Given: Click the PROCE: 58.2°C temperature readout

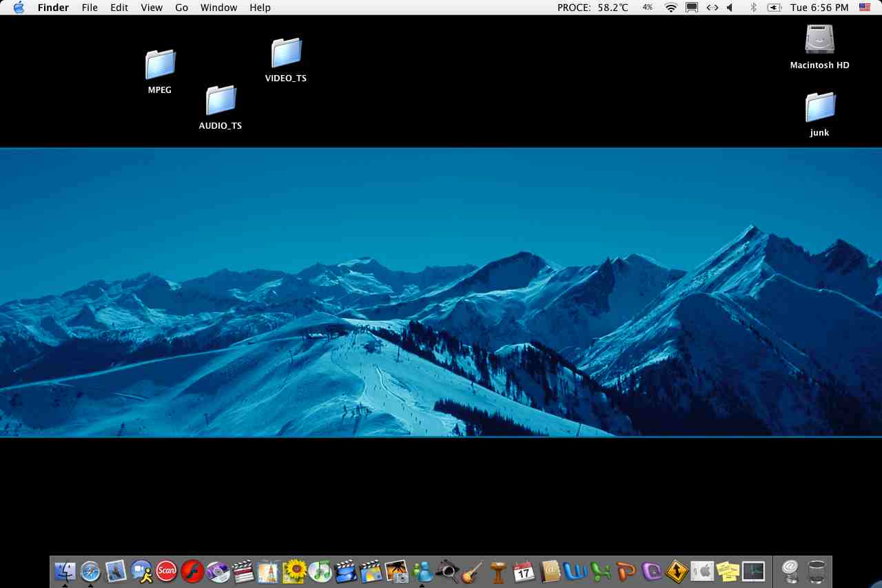Looking at the screenshot, I should pyautogui.click(x=593, y=8).
